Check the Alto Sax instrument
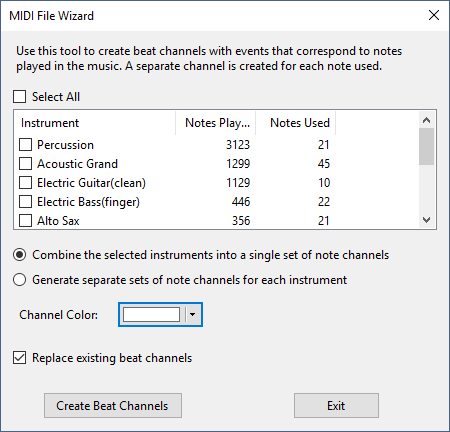Image resolution: width=450 pixels, height=432 pixels. point(26,221)
